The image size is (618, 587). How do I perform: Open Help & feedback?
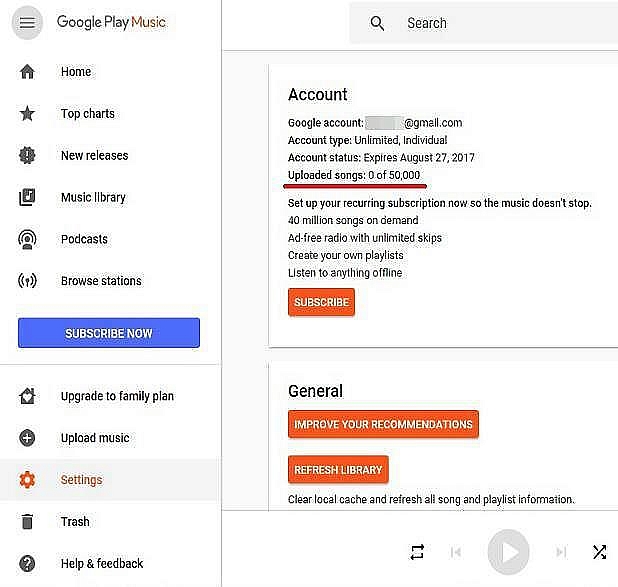102,563
